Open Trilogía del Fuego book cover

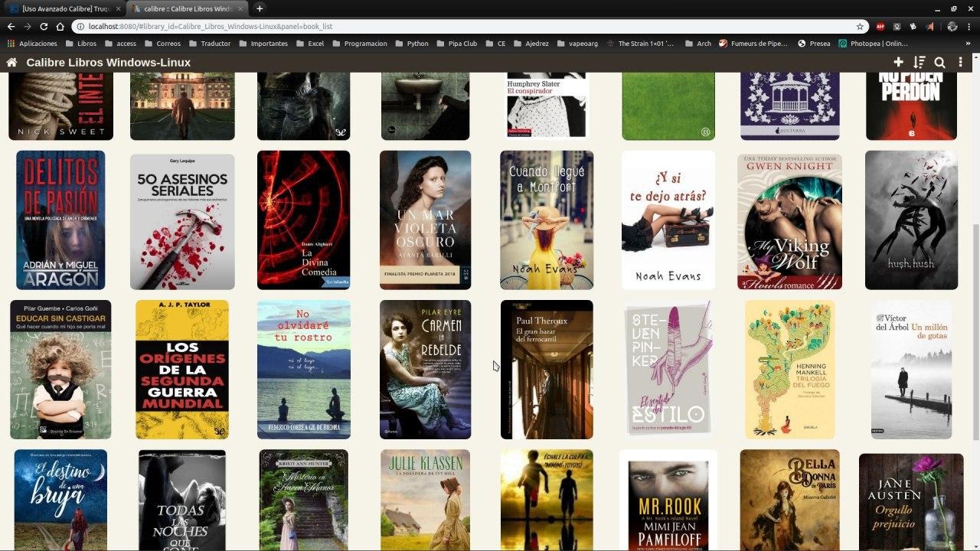click(x=789, y=370)
